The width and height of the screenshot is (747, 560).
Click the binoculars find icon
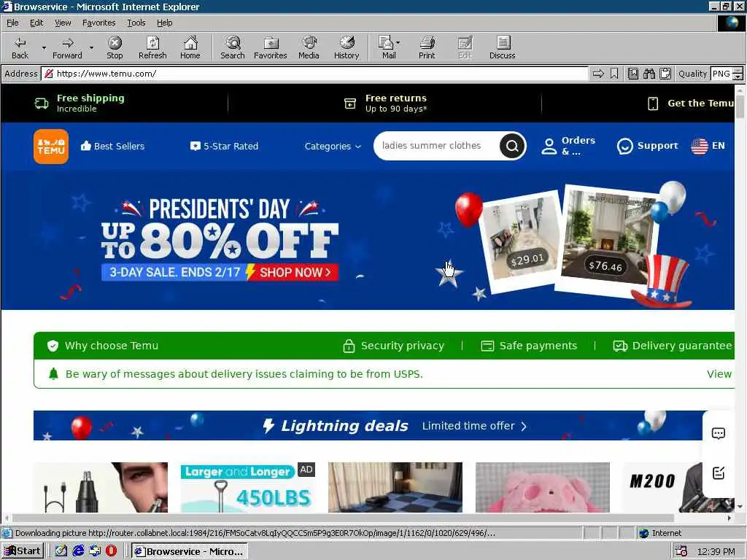(649, 74)
